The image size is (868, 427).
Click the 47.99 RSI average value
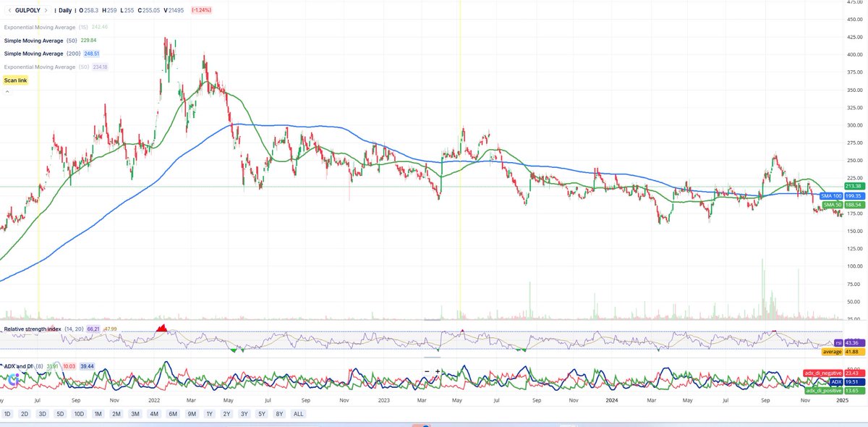click(x=110, y=329)
